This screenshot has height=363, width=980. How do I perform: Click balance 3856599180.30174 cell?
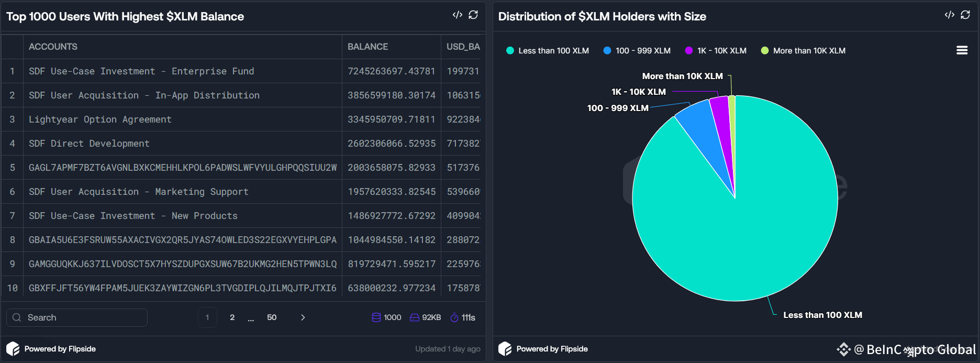pyautogui.click(x=392, y=95)
